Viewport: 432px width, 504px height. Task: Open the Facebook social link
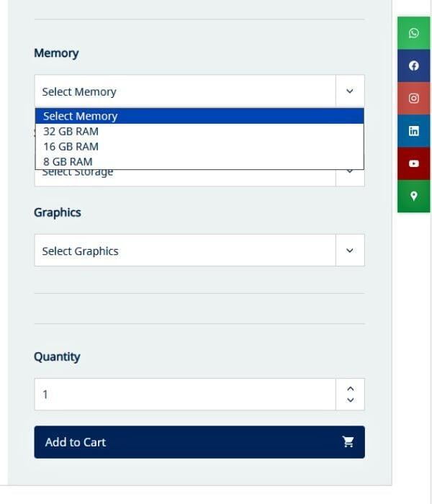(413, 66)
